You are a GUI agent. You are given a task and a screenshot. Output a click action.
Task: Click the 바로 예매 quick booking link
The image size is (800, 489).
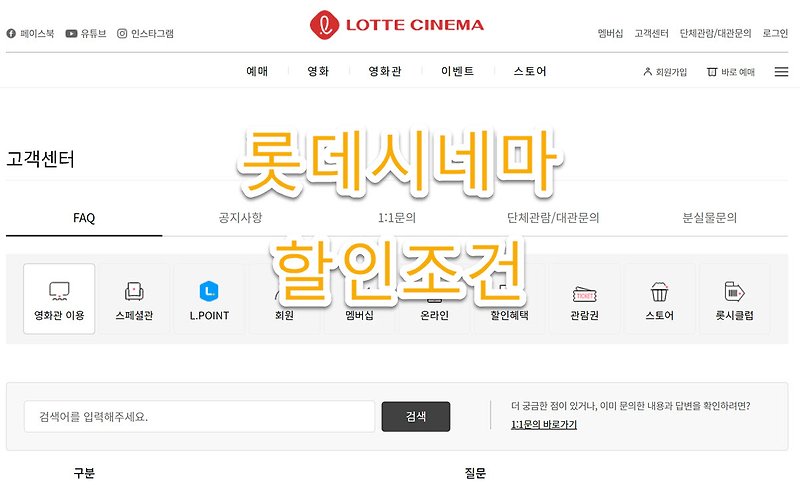coord(731,72)
